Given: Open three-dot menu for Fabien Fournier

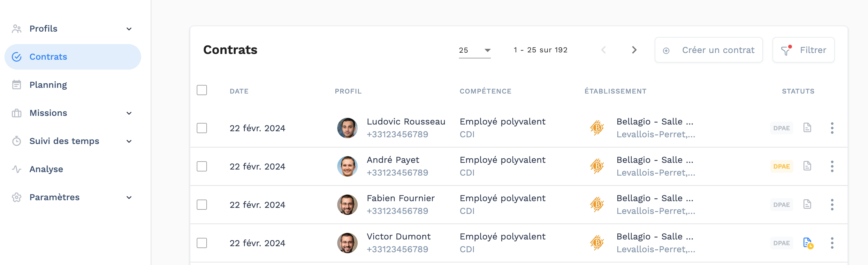Looking at the screenshot, I should click(832, 204).
